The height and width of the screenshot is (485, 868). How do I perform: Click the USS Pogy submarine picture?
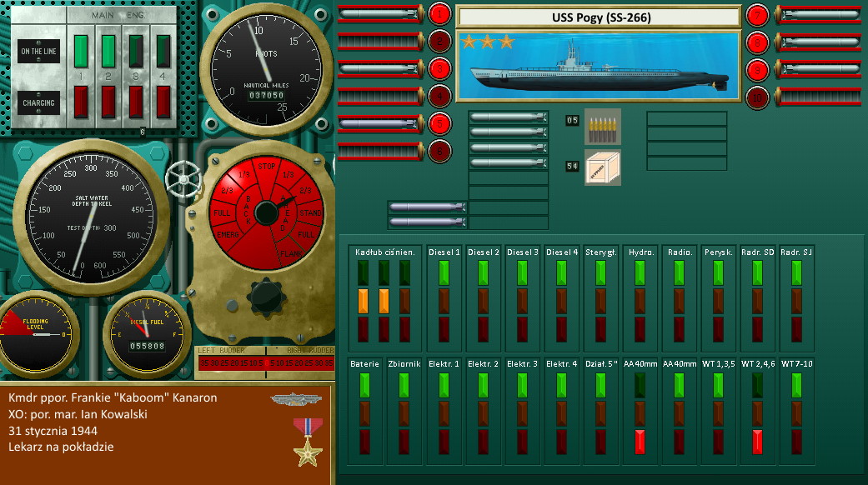[598, 65]
